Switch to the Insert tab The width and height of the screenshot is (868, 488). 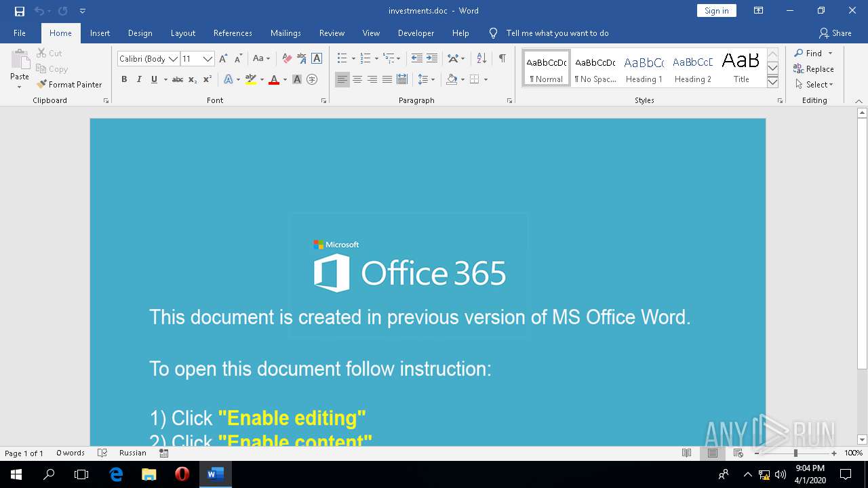tap(100, 33)
